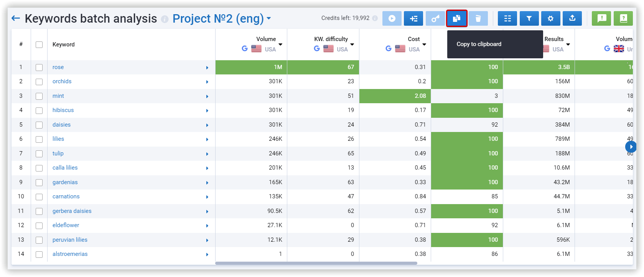Click the 27.1K volume cell
Image resolution: width=644 pixels, height=277 pixels.
(251, 225)
